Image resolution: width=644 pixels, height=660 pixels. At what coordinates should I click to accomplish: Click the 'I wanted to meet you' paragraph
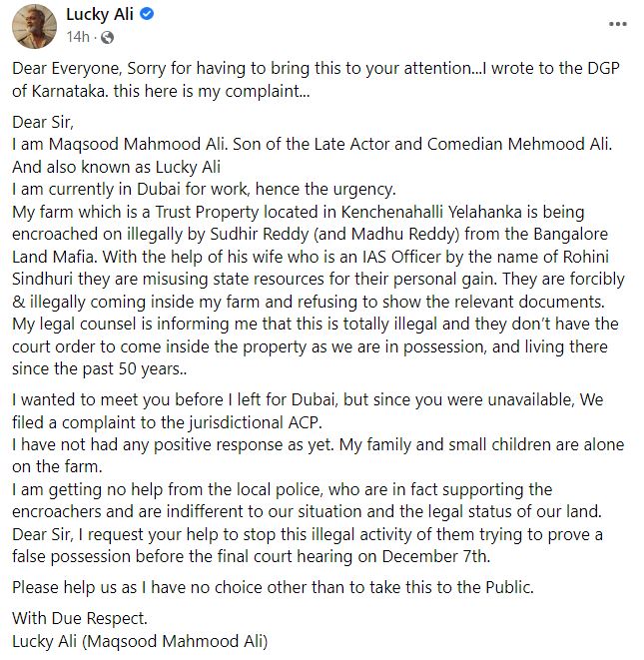308,410
